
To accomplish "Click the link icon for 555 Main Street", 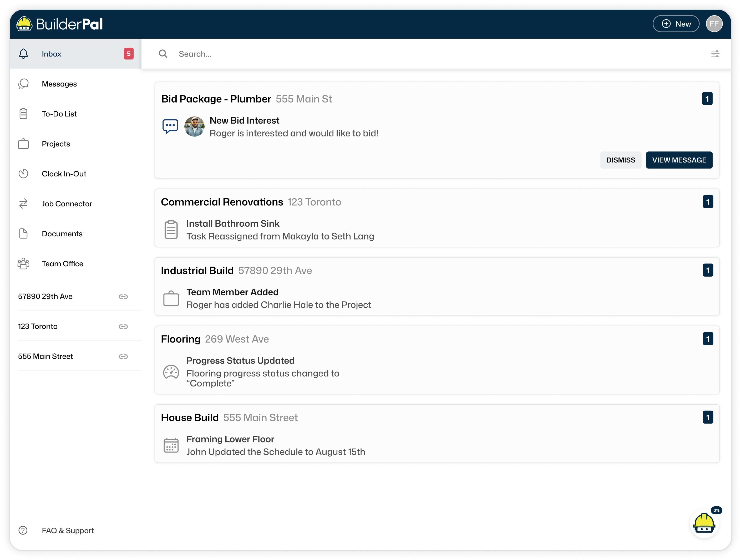I will [x=123, y=357].
